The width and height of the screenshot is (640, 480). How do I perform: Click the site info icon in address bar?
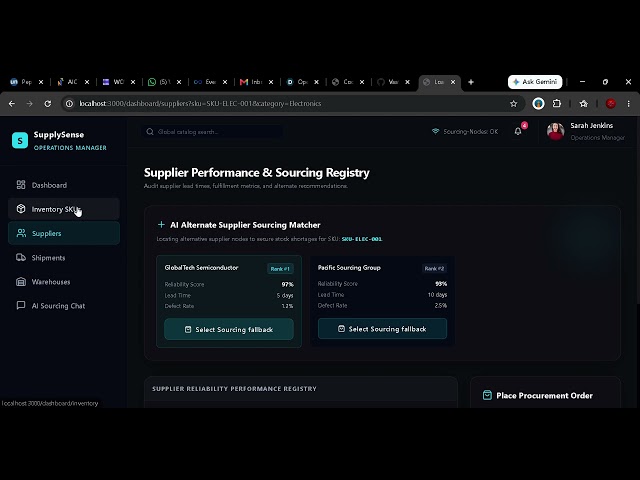point(69,104)
